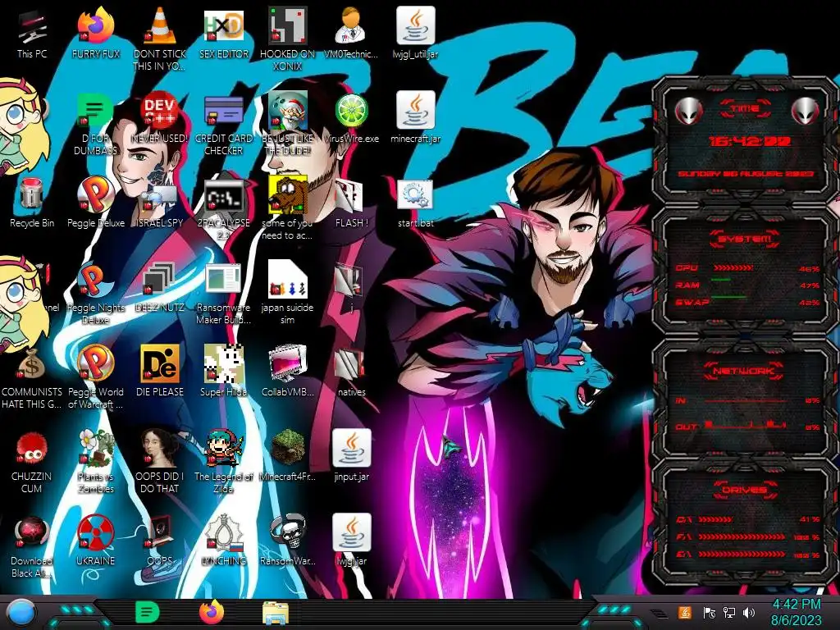Open the network status tray icon
Viewport: 840px width, 630px height.
[x=729, y=612]
